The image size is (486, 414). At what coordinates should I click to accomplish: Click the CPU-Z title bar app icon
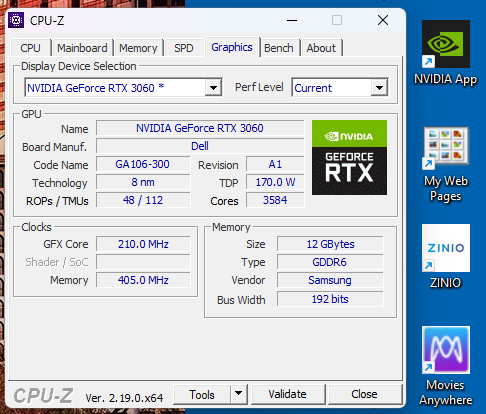16,21
